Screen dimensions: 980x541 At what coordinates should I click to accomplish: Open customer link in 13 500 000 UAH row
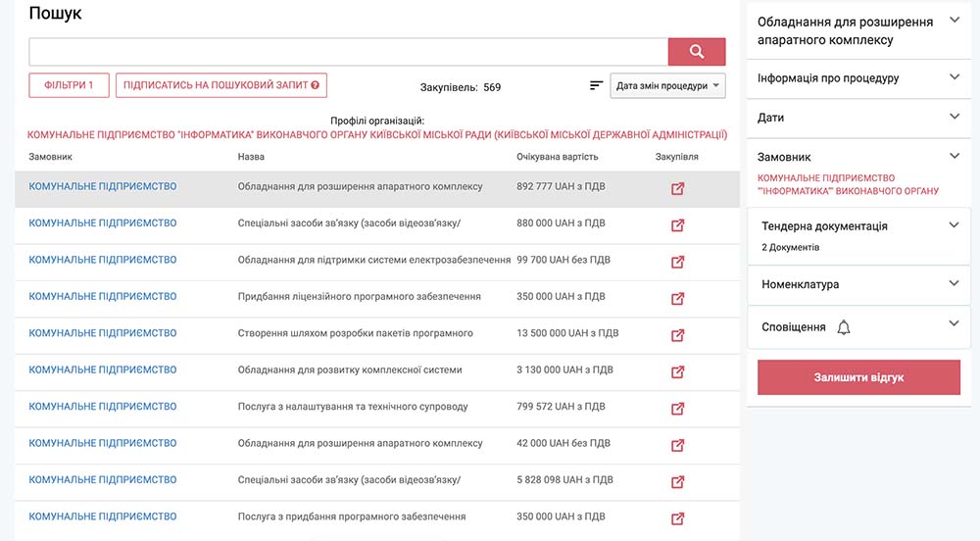(x=103, y=333)
